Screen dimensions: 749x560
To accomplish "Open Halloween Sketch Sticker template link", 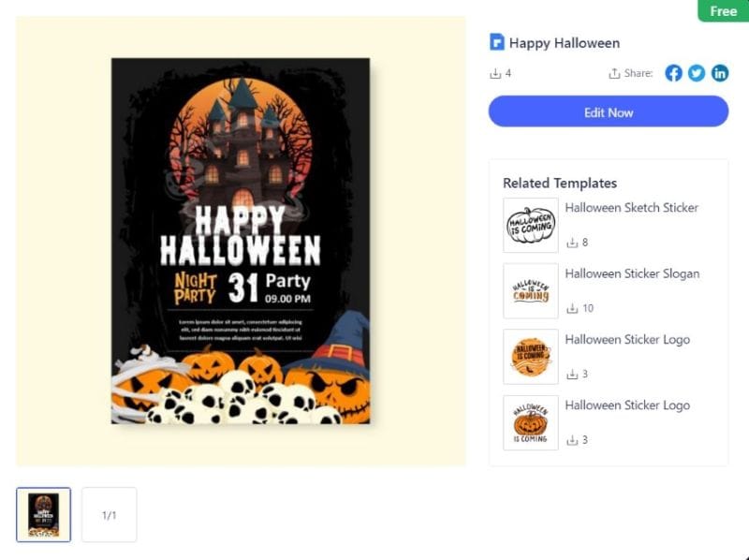I will coord(632,208).
